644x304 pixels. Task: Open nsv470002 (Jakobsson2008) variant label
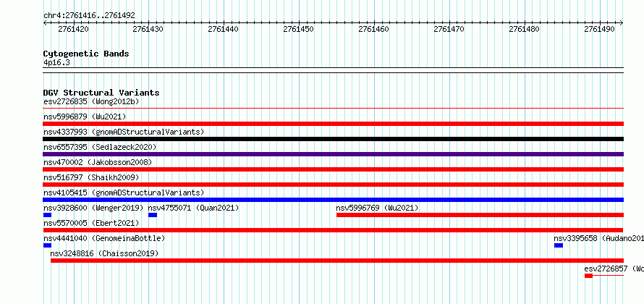tap(98, 162)
